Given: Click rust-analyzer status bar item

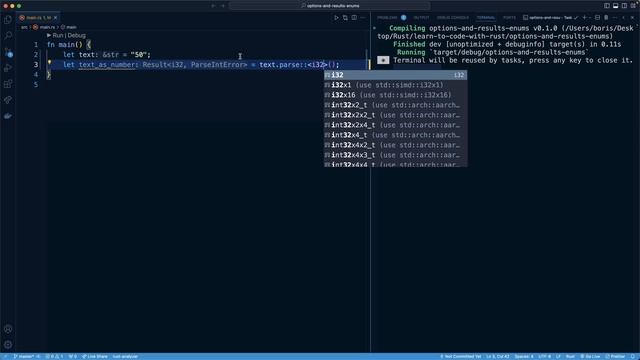Looking at the screenshot, I should pyautogui.click(x=125, y=356).
